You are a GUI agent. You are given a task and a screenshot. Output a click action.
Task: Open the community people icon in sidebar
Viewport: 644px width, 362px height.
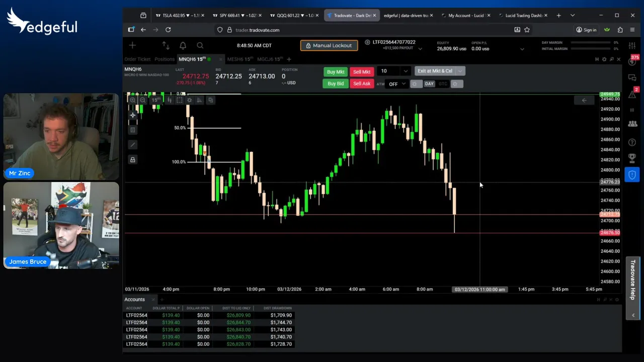[633, 123]
